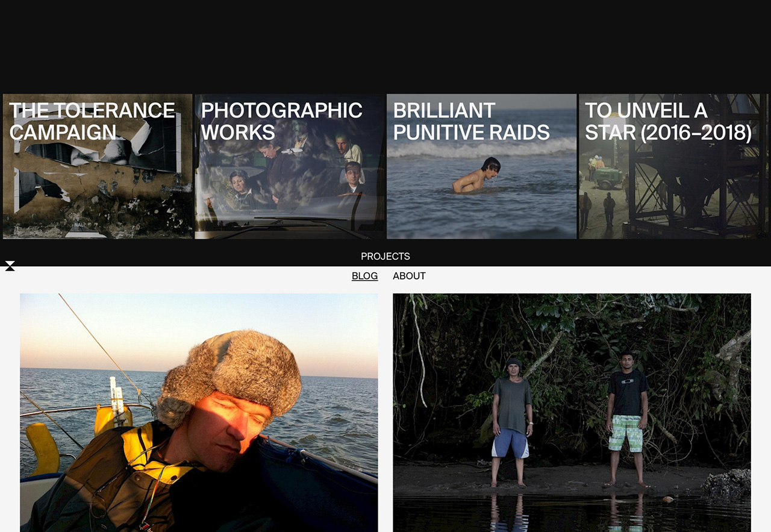Open the PROJECTS menu
Viewport: 771px width, 532px height.
(385, 257)
